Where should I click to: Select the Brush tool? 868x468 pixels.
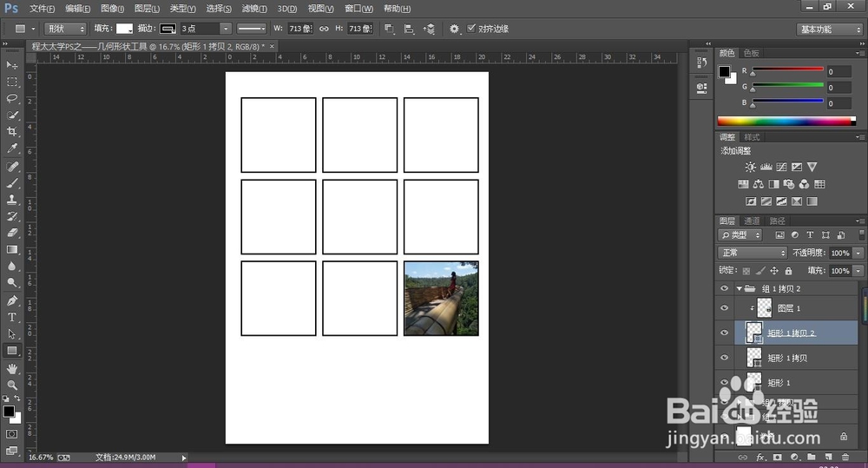pos(11,183)
